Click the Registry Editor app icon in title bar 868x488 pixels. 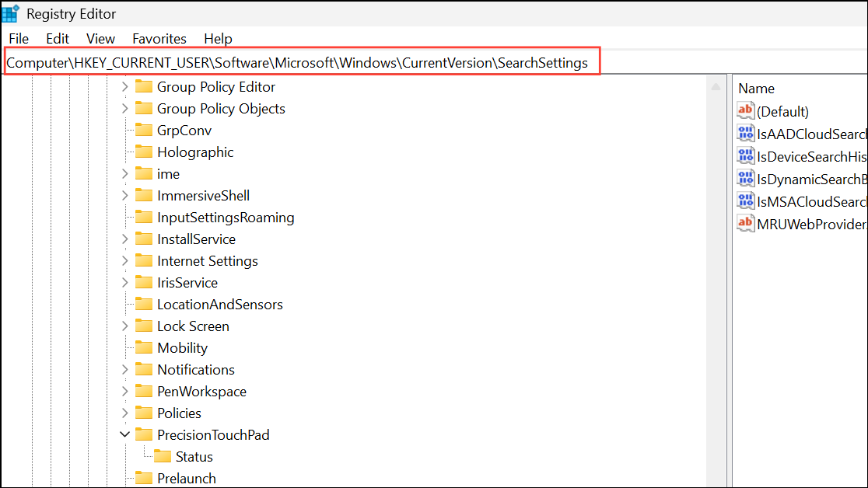click(x=11, y=13)
